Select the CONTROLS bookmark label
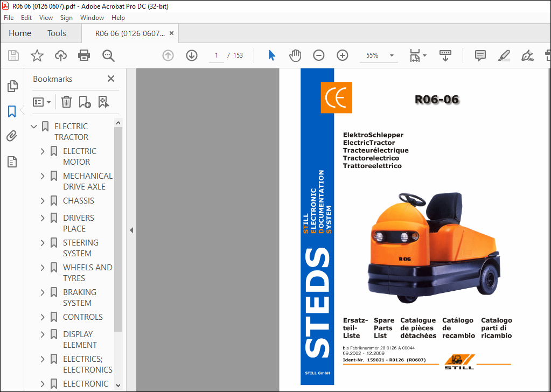This screenshot has height=392, width=551. [x=83, y=317]
